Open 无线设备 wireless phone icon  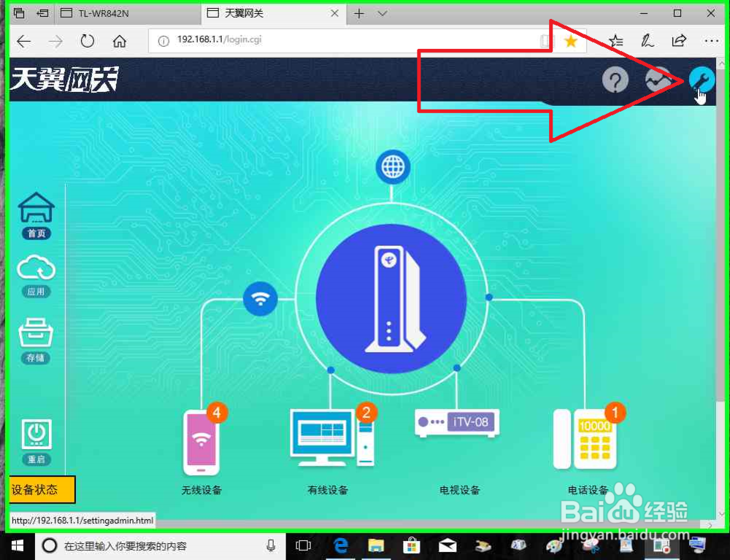(x=201, y=441)
